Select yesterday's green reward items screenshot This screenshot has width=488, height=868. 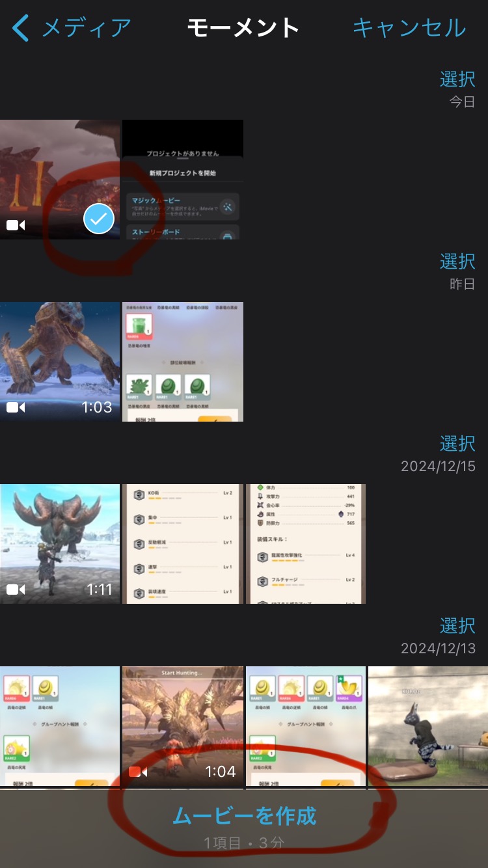pos(183,362)
